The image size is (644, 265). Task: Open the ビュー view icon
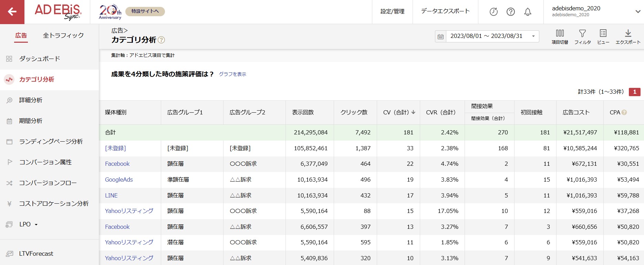(x=603, y=33)
